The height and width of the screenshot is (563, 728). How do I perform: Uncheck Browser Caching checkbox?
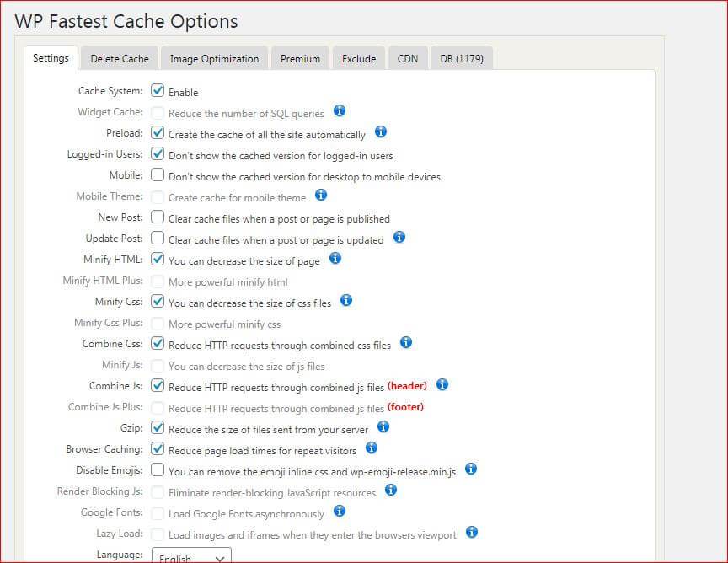click(158, 448)
